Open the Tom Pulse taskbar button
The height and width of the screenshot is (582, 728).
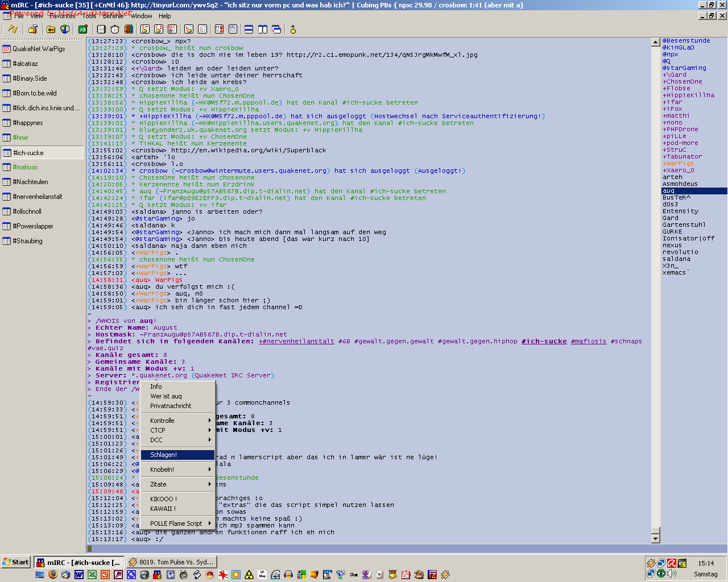coord(171,562)
